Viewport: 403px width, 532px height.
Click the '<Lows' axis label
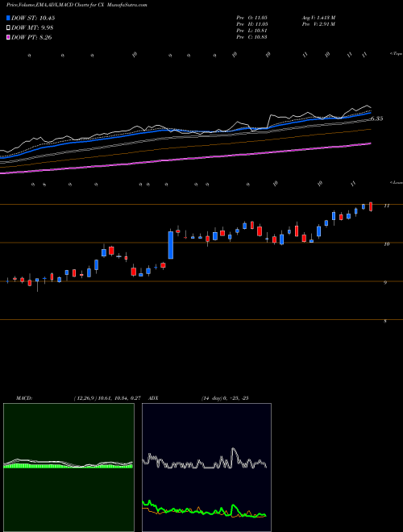(396, 182)
